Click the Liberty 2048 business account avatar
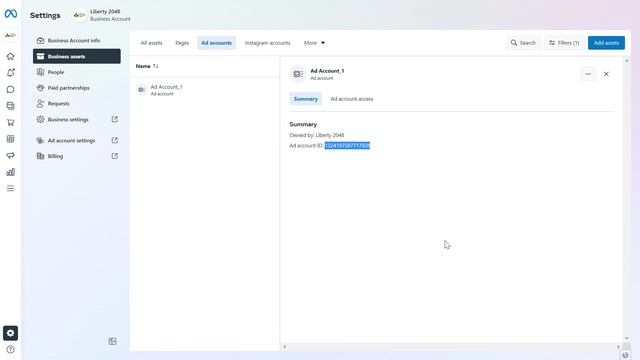This screenshot has height=360, width=640. click(x=80, y=16)
